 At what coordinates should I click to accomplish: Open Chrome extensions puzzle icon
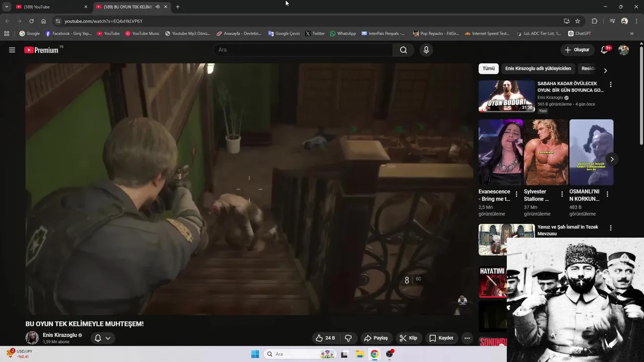(595, 21)
